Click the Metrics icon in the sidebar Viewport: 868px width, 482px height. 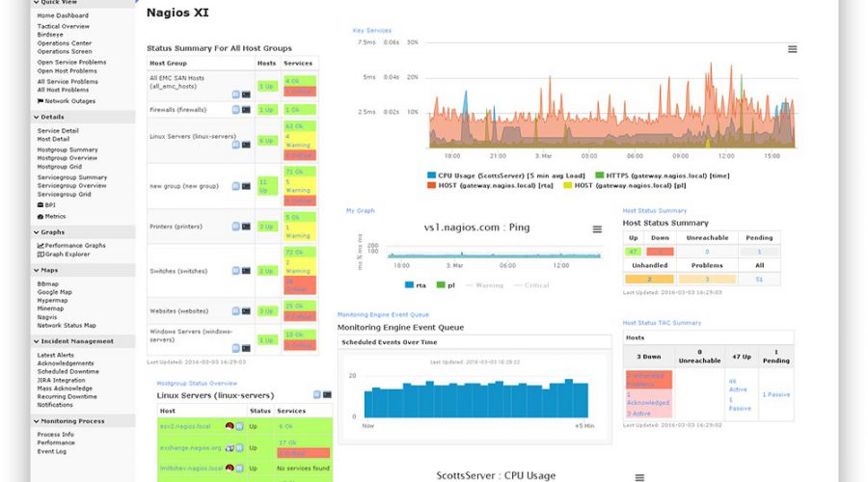[41, 216]
